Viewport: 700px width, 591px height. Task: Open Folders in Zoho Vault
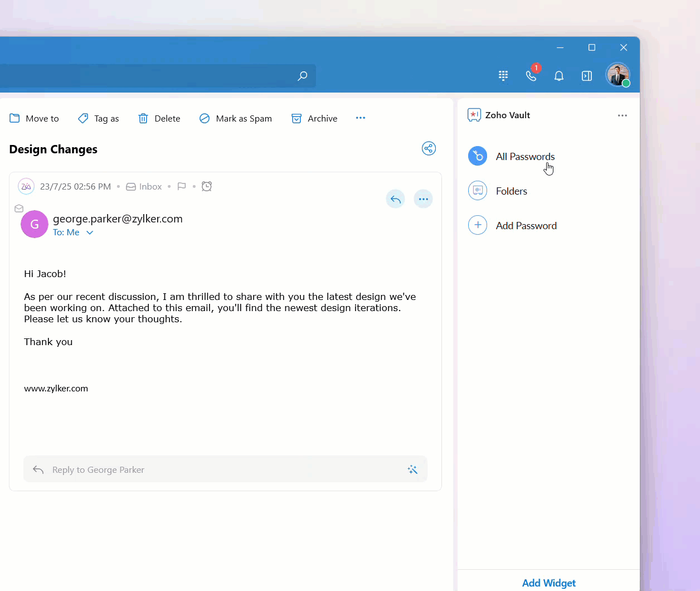click(512, 191)
